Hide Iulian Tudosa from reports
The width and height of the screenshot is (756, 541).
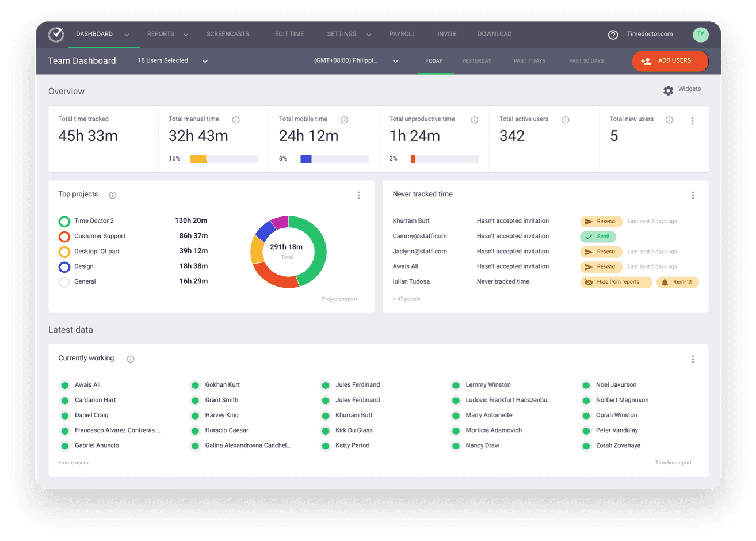click(x=616, y=282)
